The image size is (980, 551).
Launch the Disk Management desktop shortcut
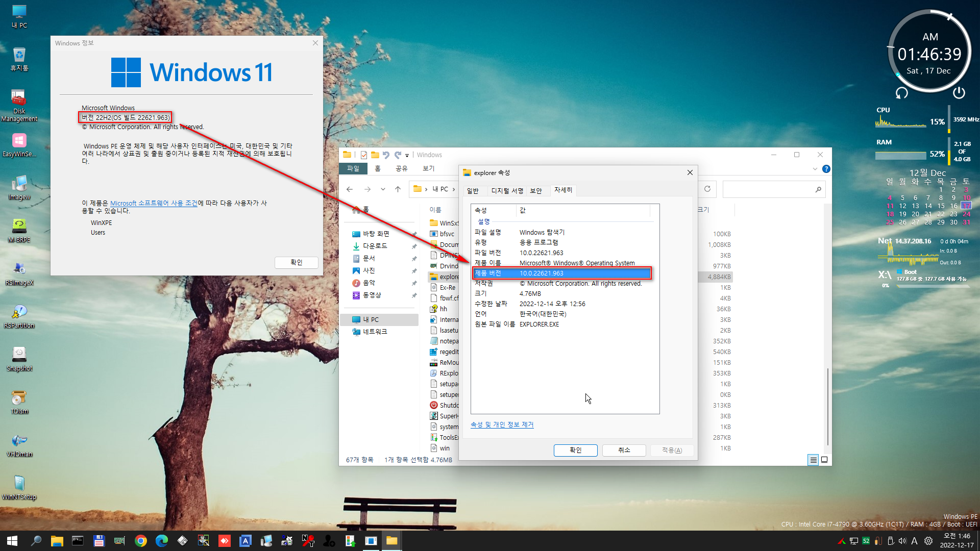[19, 106]
